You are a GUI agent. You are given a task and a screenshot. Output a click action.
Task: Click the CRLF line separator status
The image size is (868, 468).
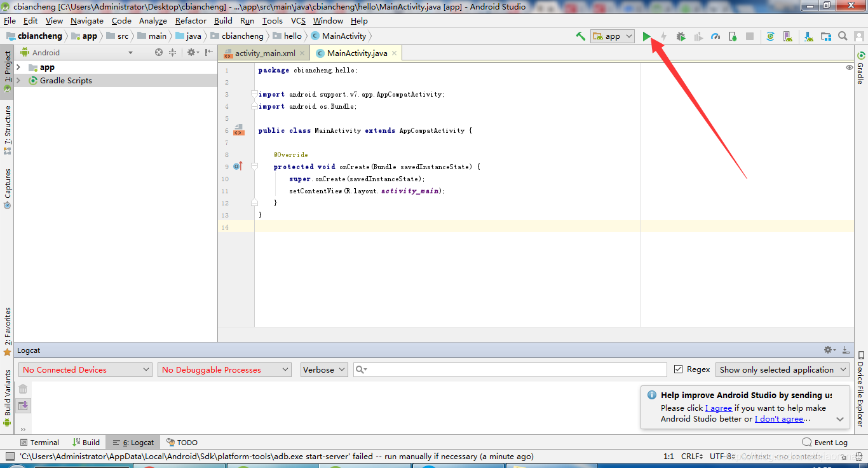[692, 457]
